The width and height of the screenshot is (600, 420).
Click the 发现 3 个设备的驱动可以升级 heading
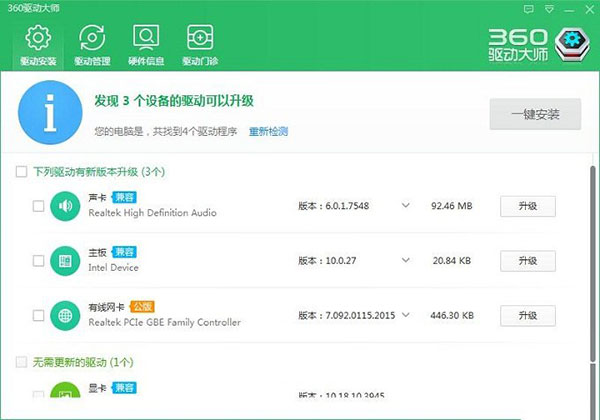pos(174,101)
